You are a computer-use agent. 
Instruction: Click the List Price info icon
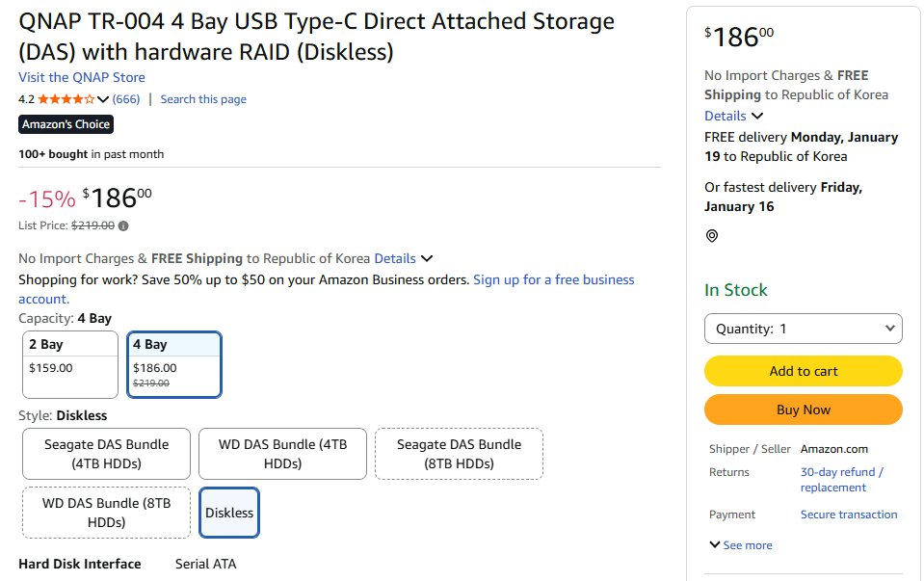(123, 225)
